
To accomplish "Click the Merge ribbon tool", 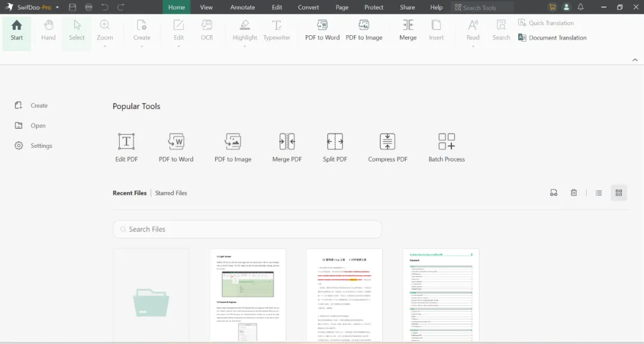I will pos(408,31).
